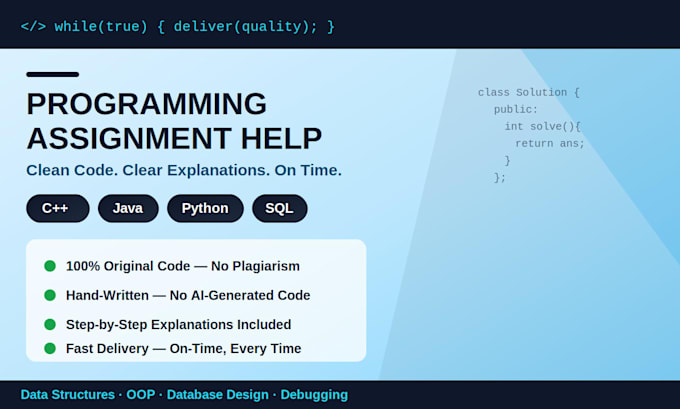680x409 pixels.
Task: Click 'Hand-Written — No AI-Generated Code' text
Action: [x=188, y=295]
